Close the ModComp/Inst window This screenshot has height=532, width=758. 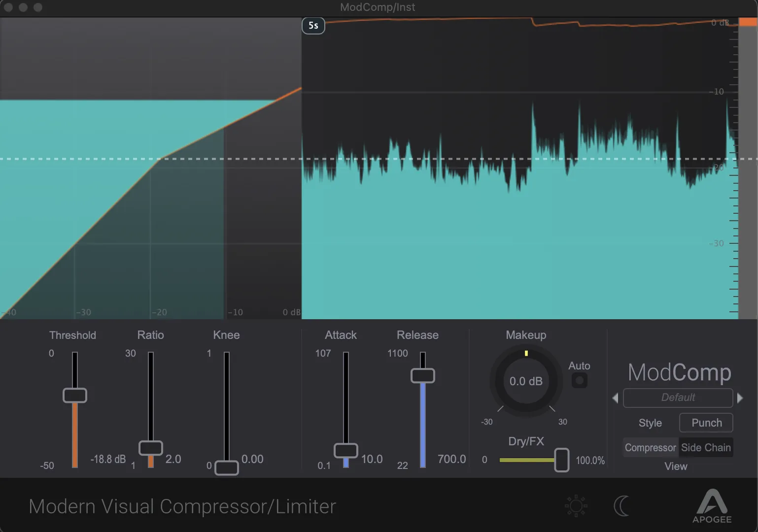8,7
